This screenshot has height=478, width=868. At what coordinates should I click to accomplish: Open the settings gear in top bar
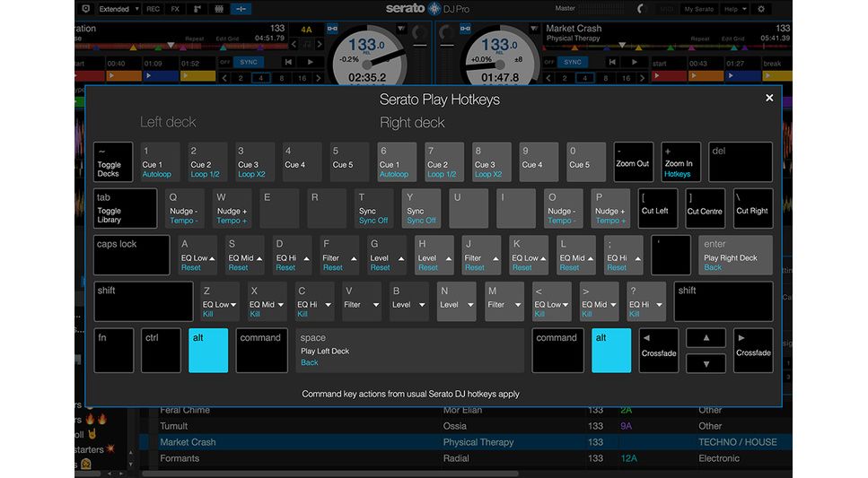tap(762, 9)
